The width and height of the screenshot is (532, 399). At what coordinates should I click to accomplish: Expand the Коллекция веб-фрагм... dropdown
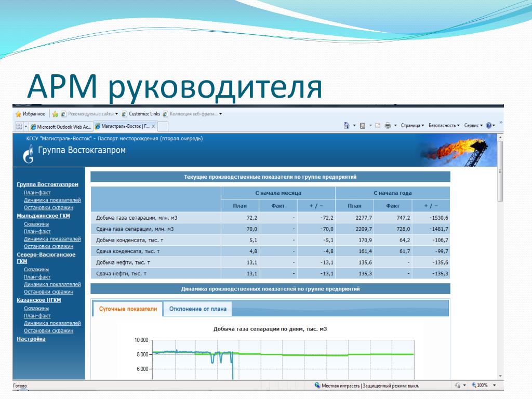(x=220, y=114)
